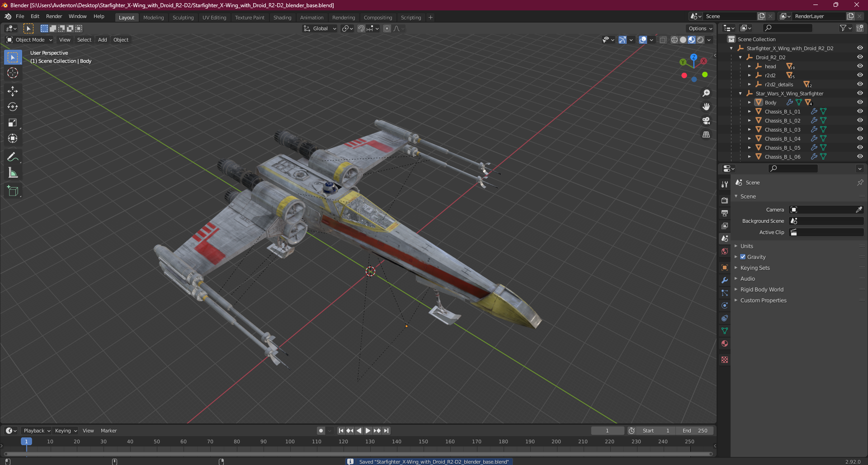This screenshot has height=465, width=868.
Task: Click the viewport zoom magnifier icon
Action: tap(706, 93)
